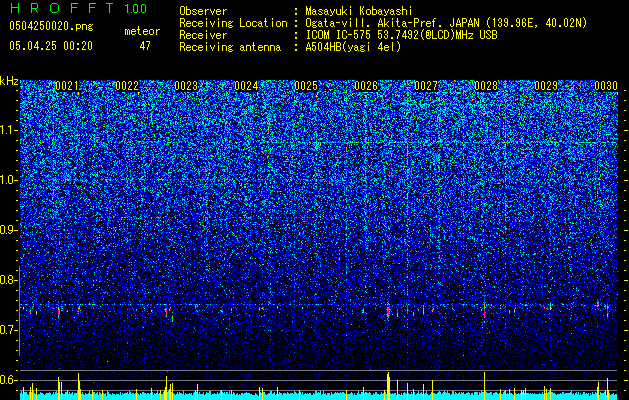The width and height of the screenshot is (629, 400).
Task: Click the 0026 time marker
Action: tap(366, 86)
